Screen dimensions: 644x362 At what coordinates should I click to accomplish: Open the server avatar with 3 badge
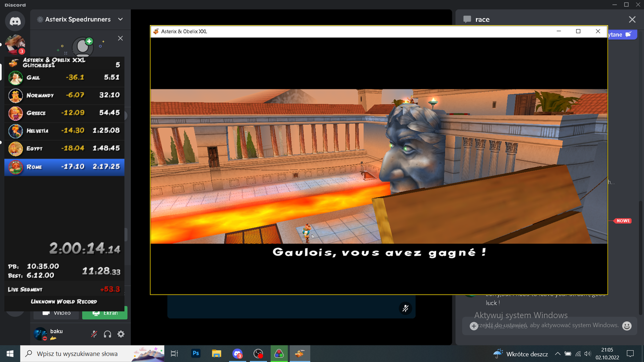15,45
